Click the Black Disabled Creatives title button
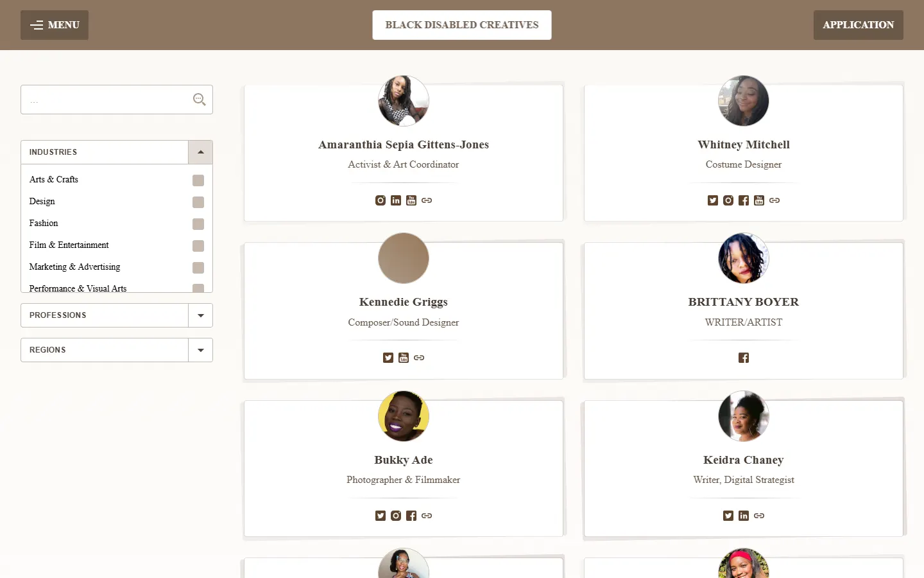924x578 pixels. click(x=462, y=25)
